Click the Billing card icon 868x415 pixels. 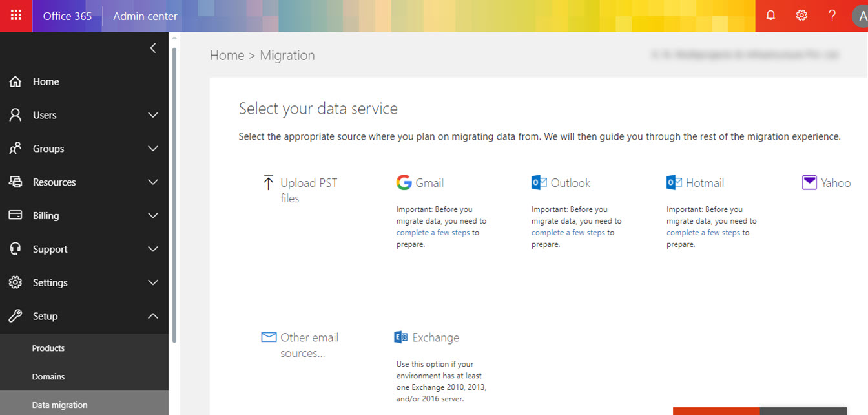point(15,215)
